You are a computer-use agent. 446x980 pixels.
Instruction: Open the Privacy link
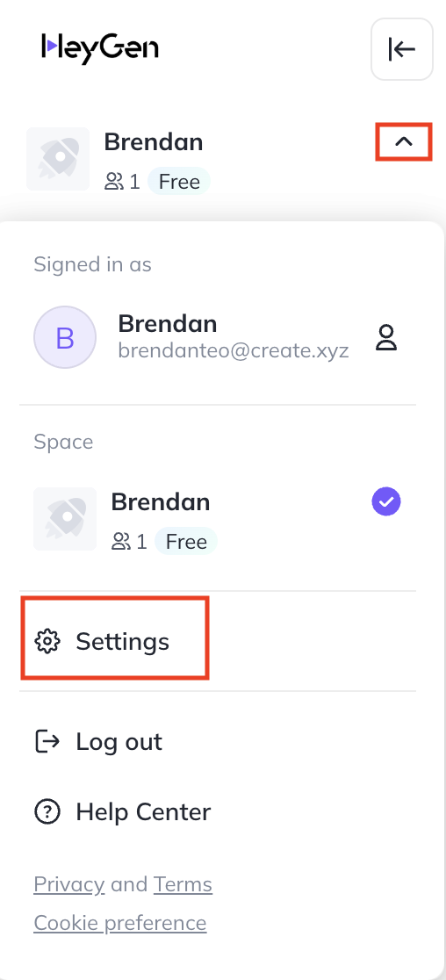[68, 884]
